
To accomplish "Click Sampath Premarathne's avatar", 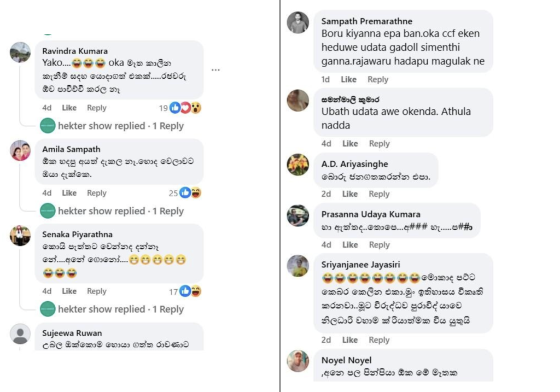I will click(x=298, y=22).
